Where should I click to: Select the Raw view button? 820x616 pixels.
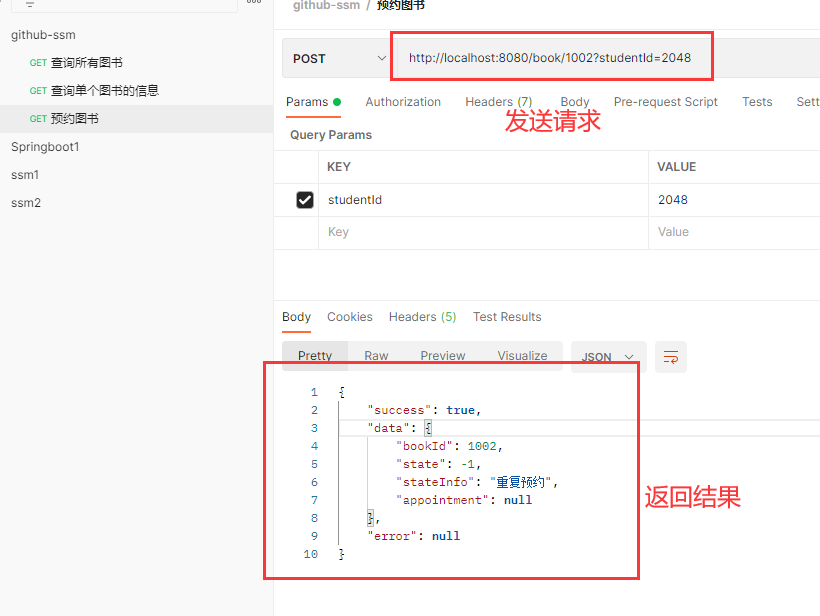pyautogui.click(x=376, y=356)
